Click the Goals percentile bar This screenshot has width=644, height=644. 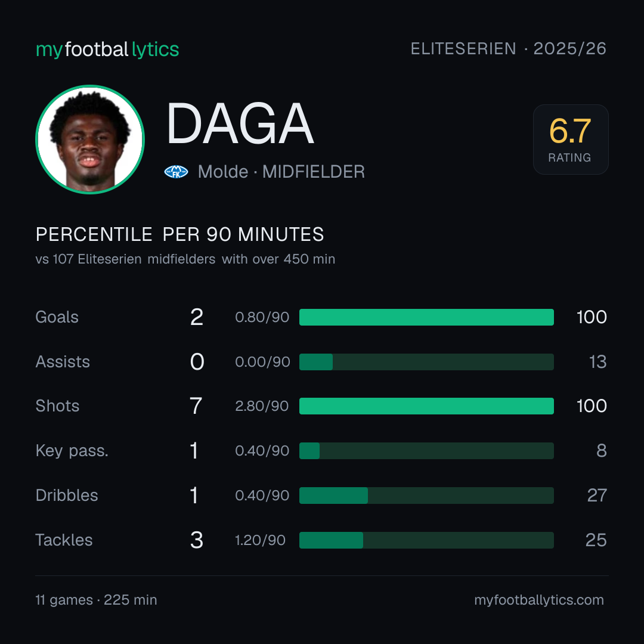(x=426, y=317)
